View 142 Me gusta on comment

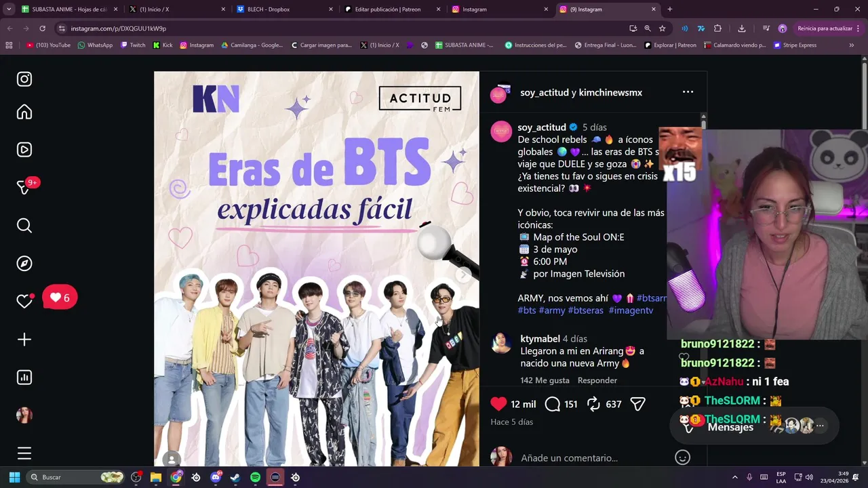pos(545,381)
